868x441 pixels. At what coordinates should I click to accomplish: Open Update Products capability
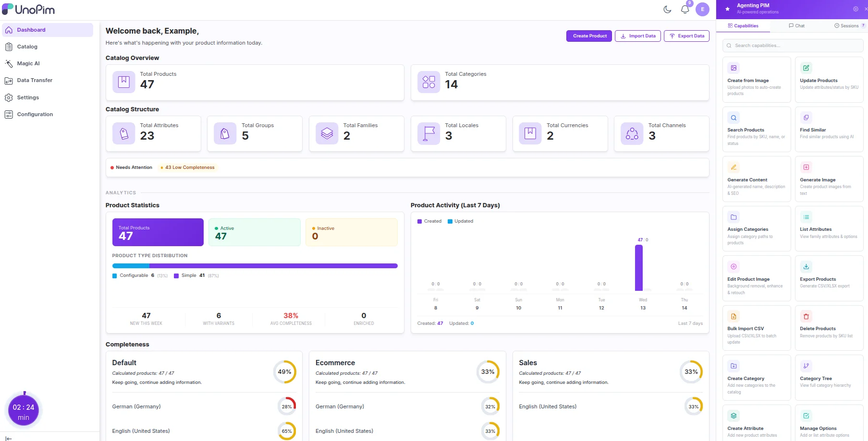[x=829, y=80]
